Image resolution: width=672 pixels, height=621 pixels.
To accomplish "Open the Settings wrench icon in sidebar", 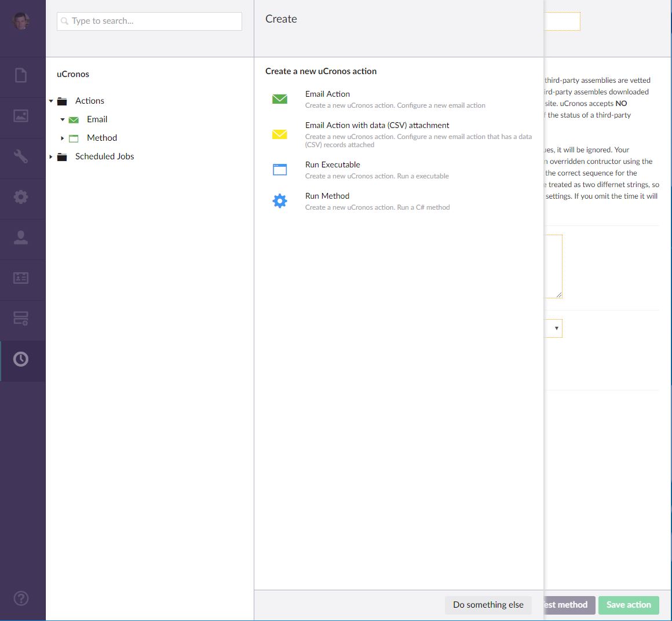I will 21,156.
